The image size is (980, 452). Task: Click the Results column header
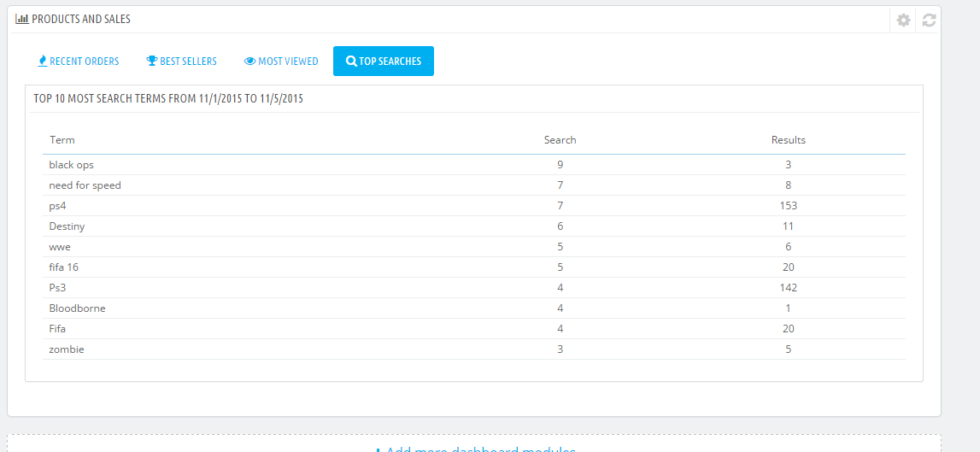788,140
